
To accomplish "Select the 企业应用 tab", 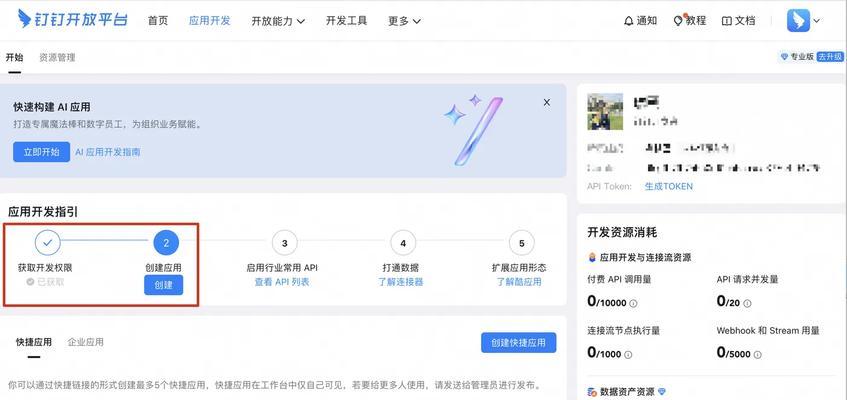I will pyautogui.click(x=85, y=342).
